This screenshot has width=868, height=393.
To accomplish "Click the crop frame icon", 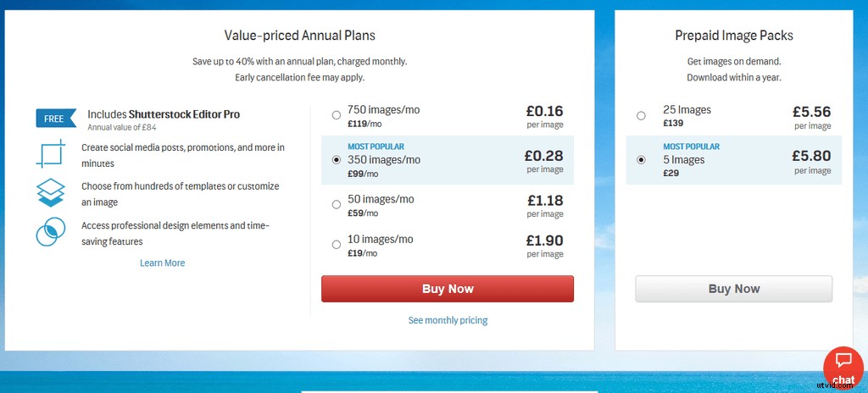I will click(51, 154).
